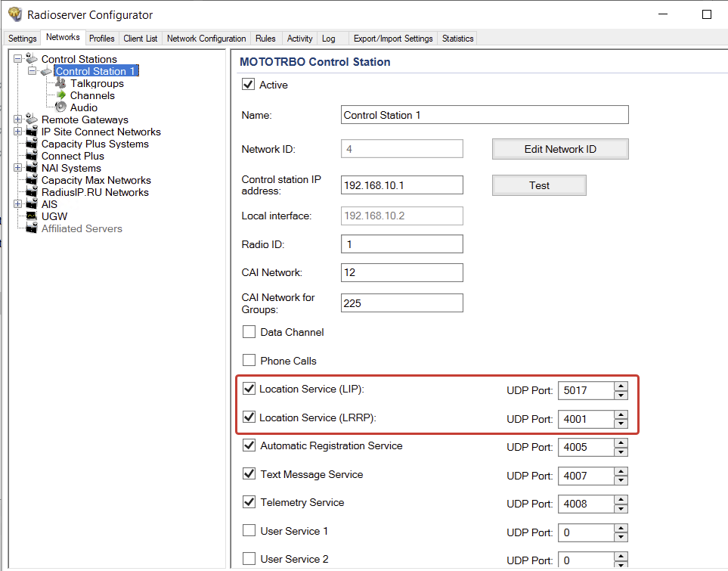Click the AIS node icon
The width and height of the screenshot is (728, 571).
tap(32, 204)
